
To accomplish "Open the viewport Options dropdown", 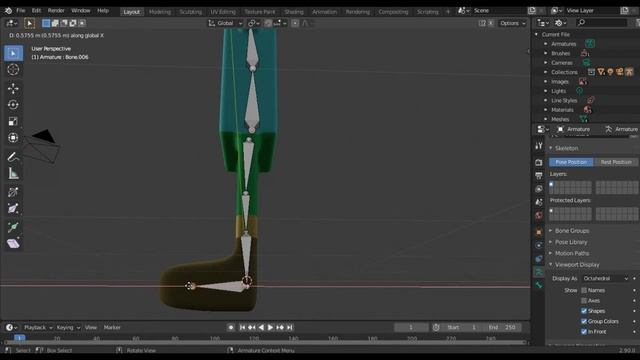I will (x=513, y=23).
